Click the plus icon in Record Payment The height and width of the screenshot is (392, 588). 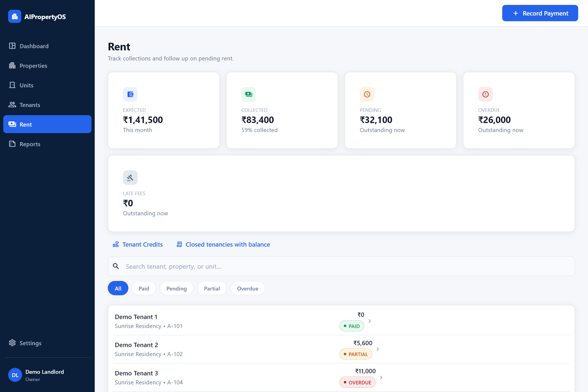pos(516,13)
